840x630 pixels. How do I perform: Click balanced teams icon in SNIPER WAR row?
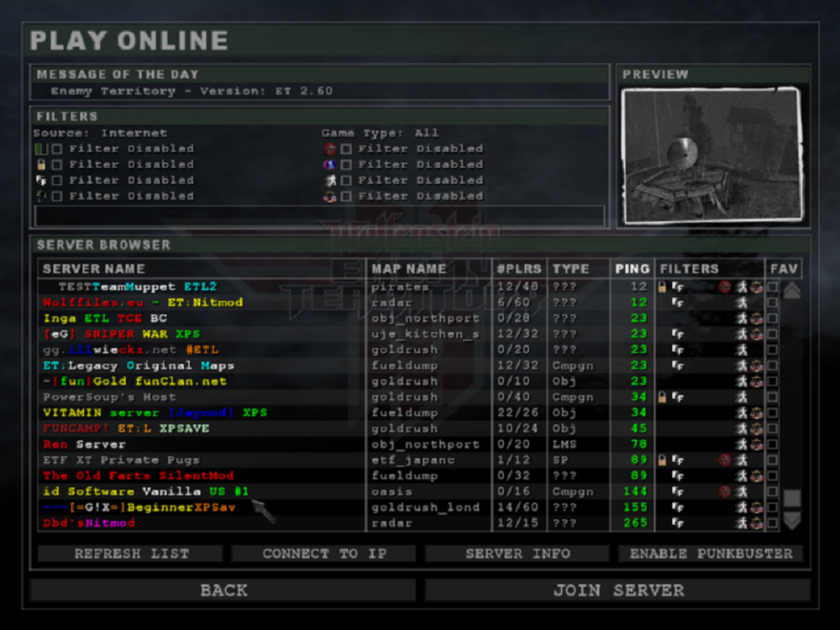coord(757,334)
